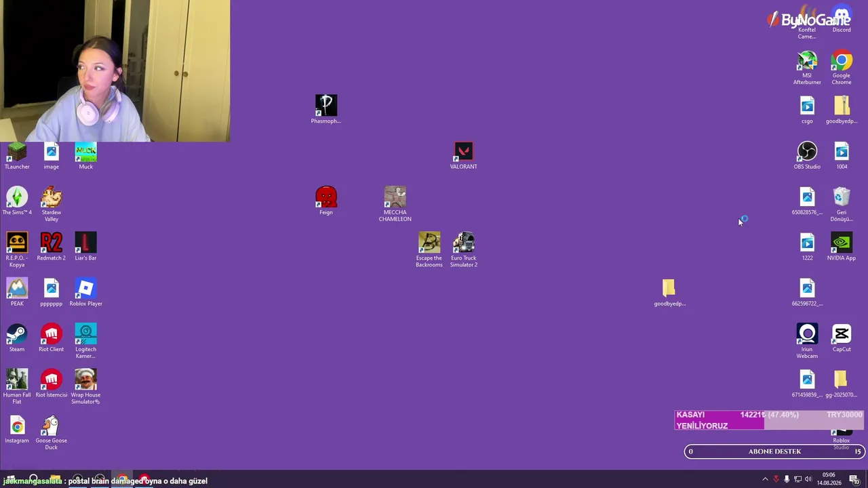Open Stardew Valley shortcut
This screenshot has width=868, height=488.
click(x=52, y=197)
